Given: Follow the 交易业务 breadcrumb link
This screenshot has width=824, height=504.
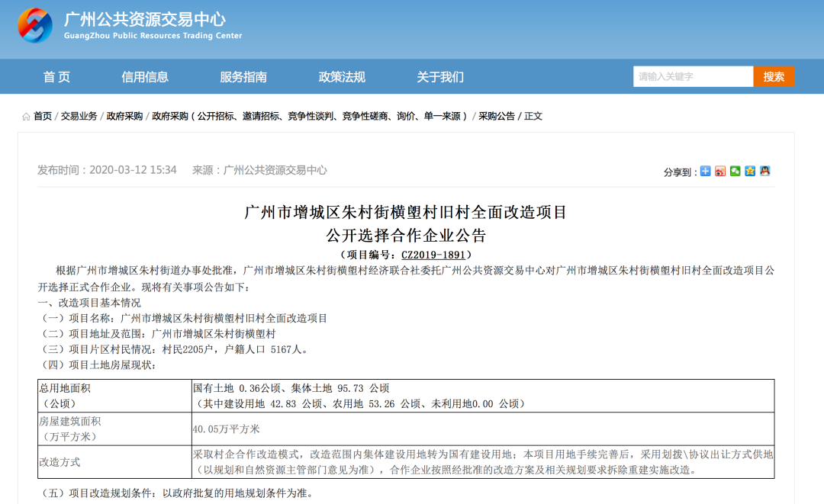Looking at the screenshot, I should tap(79, 116).
